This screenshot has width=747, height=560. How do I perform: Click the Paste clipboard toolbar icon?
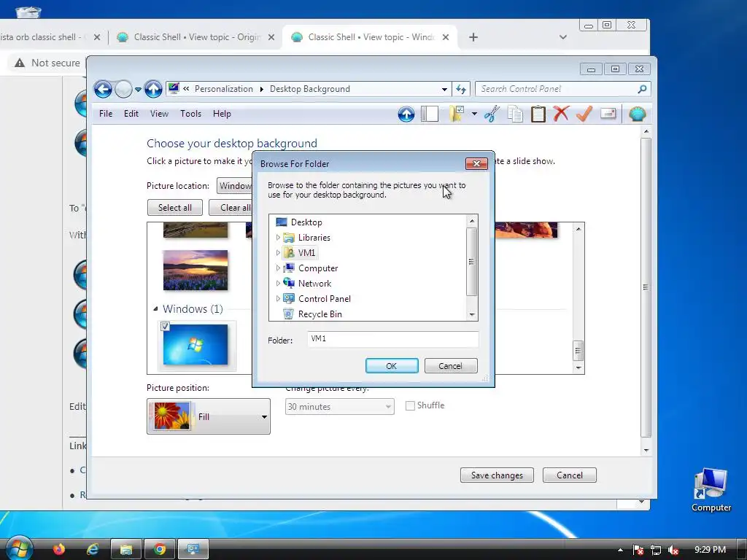(538, 114)
